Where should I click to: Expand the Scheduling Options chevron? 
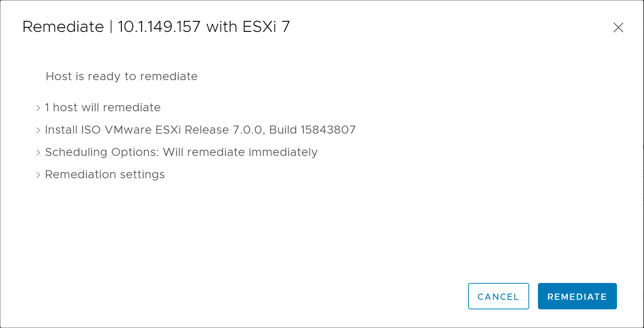click(38, 153)
